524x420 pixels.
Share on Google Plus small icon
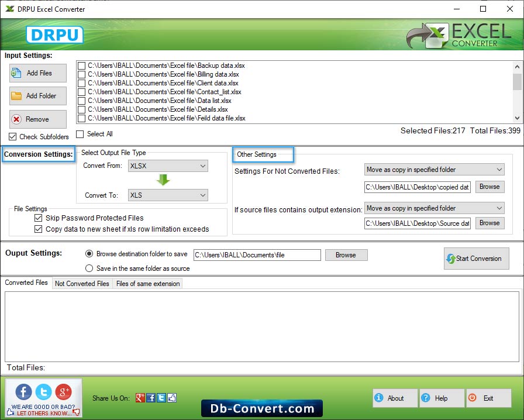coord(140,398)
